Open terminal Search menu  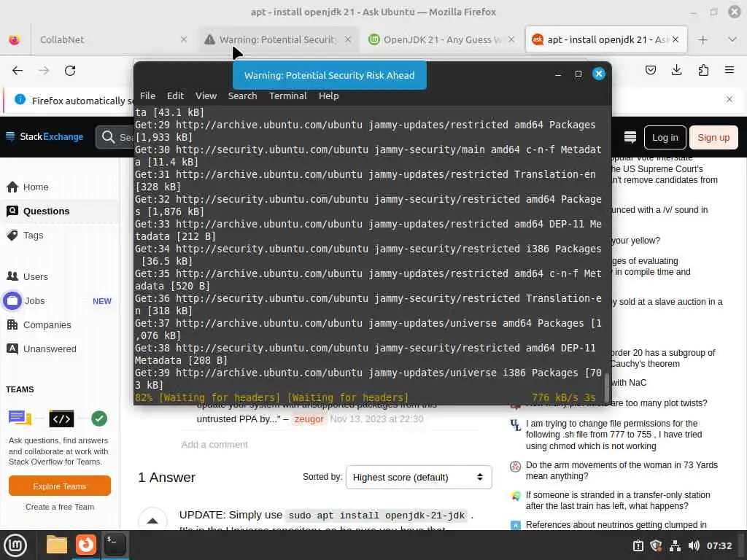[x=242, y=96]
